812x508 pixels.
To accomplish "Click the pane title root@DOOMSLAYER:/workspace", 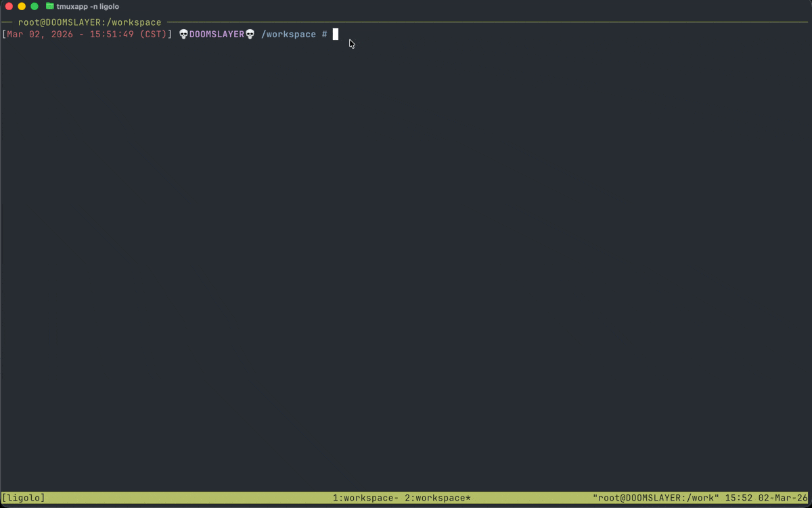I will coord(89,22).
